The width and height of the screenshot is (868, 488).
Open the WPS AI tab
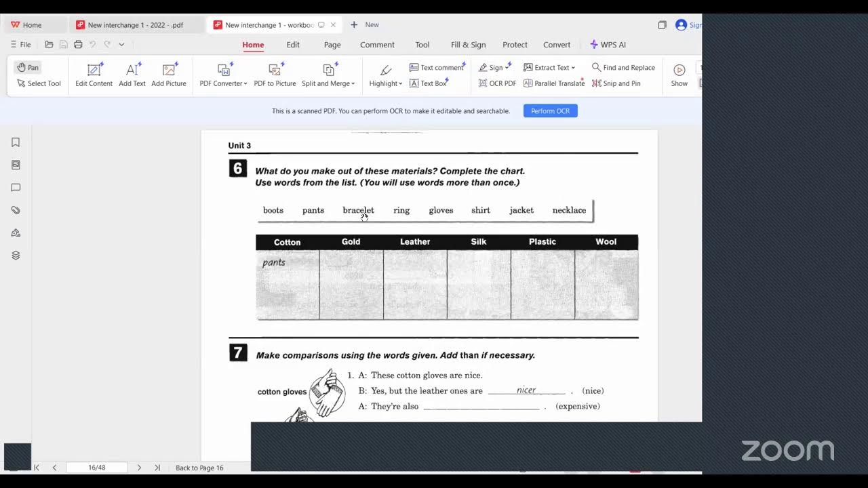click(x=608, y=45)
